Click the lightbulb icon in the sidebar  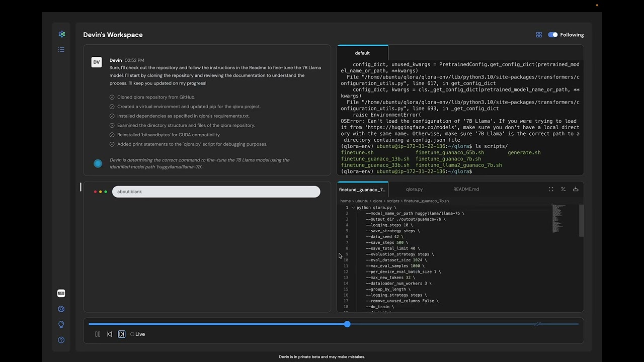click(61, 325)
